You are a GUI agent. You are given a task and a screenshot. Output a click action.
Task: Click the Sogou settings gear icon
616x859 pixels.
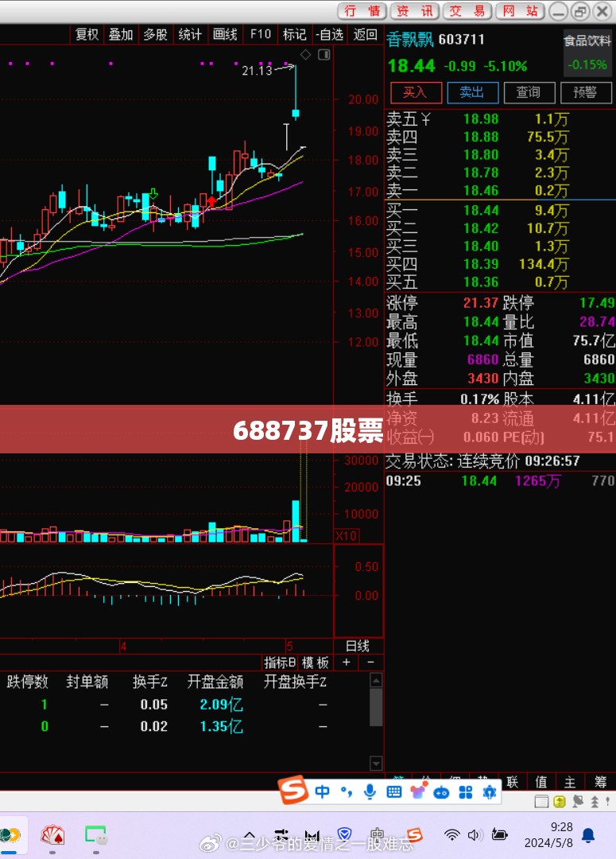pos(490,792)
